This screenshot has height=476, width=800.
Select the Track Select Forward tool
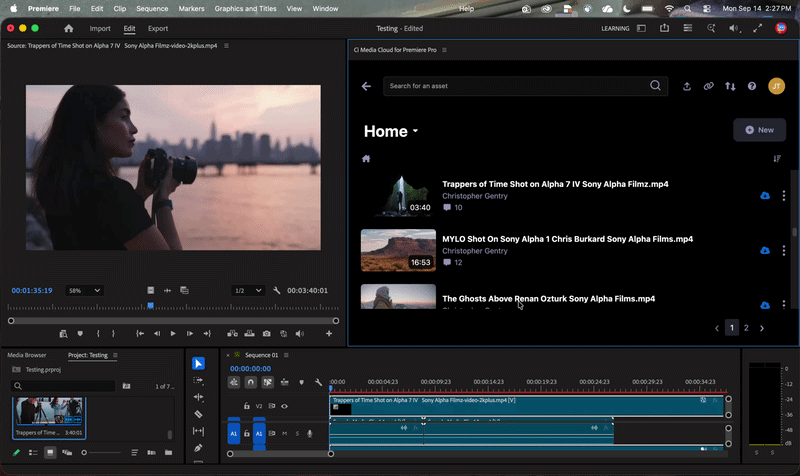click(198, 381)
